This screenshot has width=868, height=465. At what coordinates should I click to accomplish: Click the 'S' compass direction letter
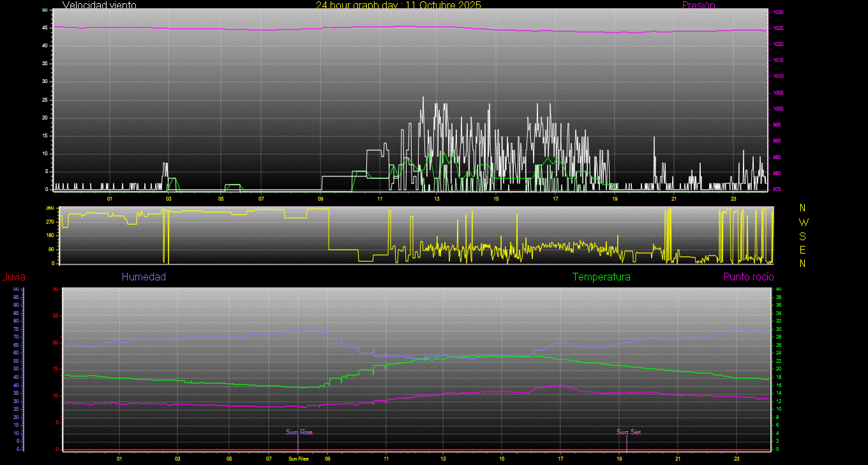pos(803,236)
